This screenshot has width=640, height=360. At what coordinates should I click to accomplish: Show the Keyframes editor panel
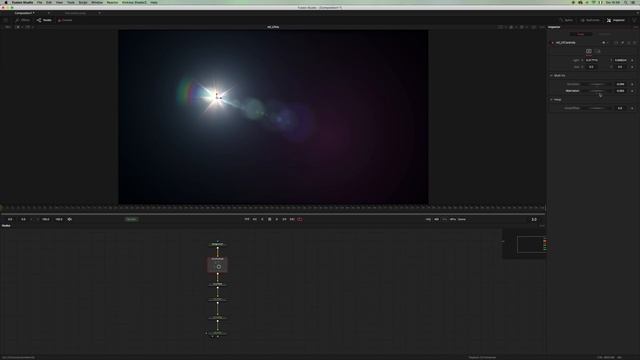590,20
